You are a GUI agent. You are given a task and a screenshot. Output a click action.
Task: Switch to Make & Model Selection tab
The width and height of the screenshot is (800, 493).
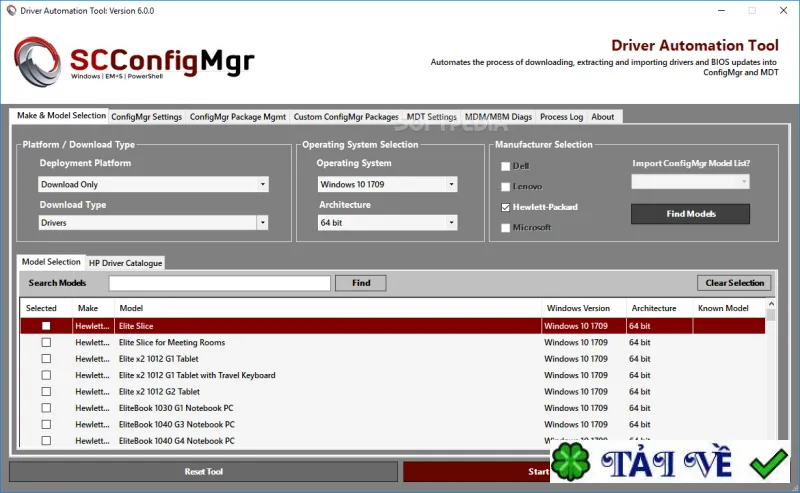tap(61, 115)
